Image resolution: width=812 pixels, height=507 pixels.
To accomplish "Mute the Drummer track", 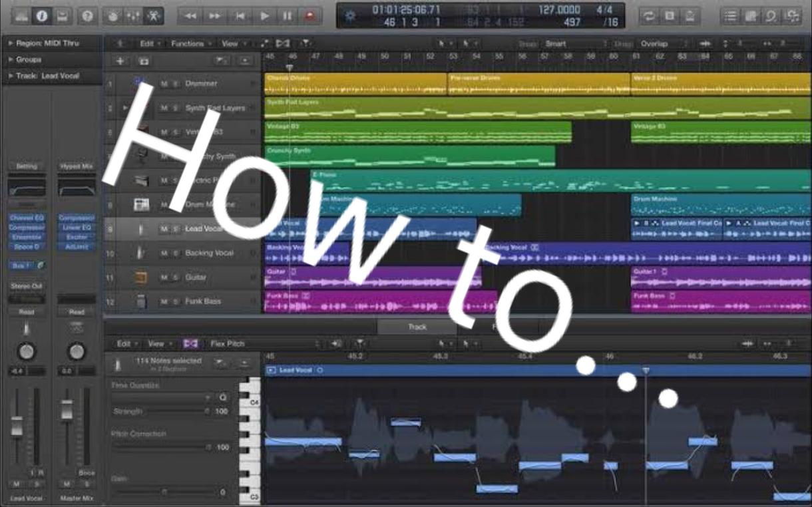I will coord(164,84).
